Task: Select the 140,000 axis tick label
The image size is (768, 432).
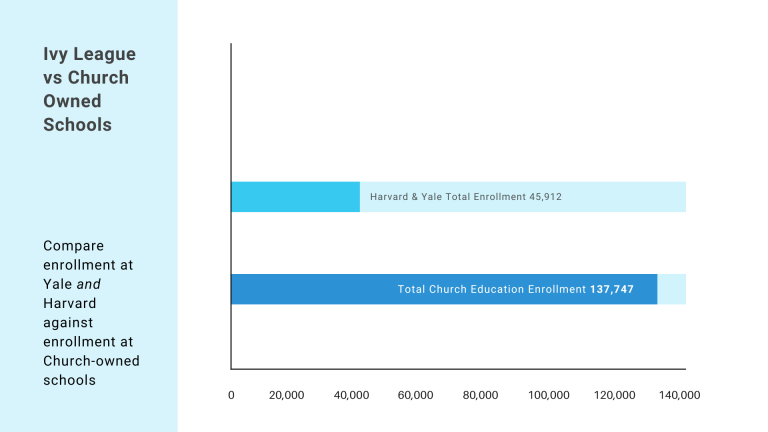Action: pos(679,395)
